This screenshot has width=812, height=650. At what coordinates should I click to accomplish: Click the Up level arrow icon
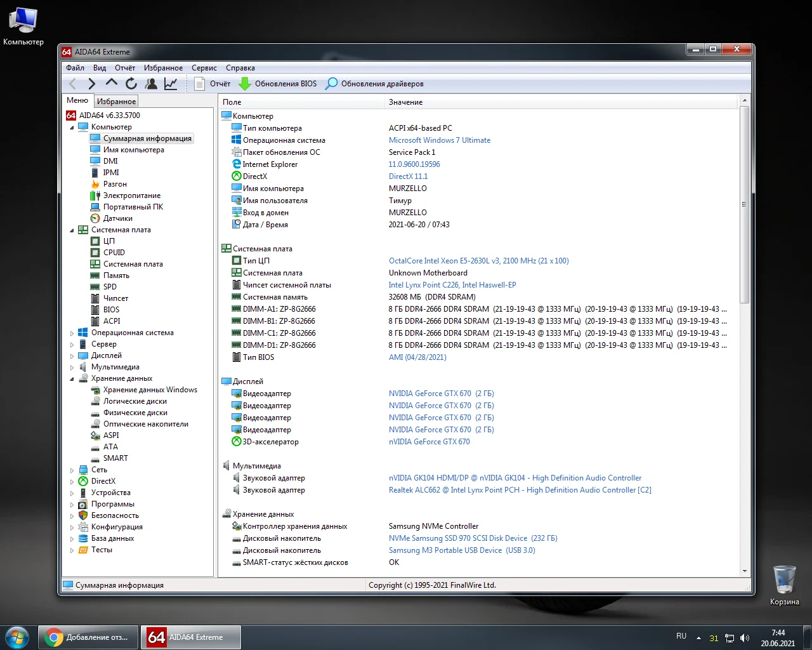tap(112, 83)
